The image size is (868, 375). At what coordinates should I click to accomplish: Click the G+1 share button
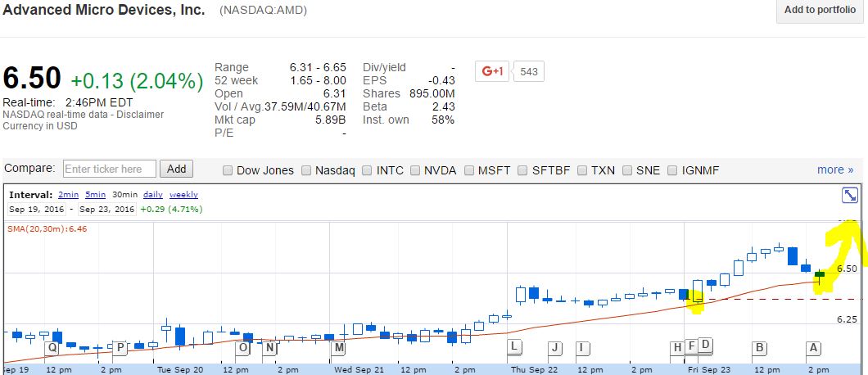(x=491, y=71)
